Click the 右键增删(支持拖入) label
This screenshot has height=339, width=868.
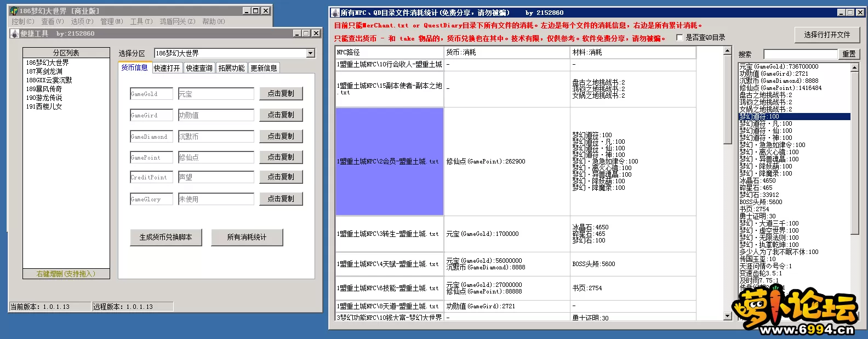coord(66,274)
